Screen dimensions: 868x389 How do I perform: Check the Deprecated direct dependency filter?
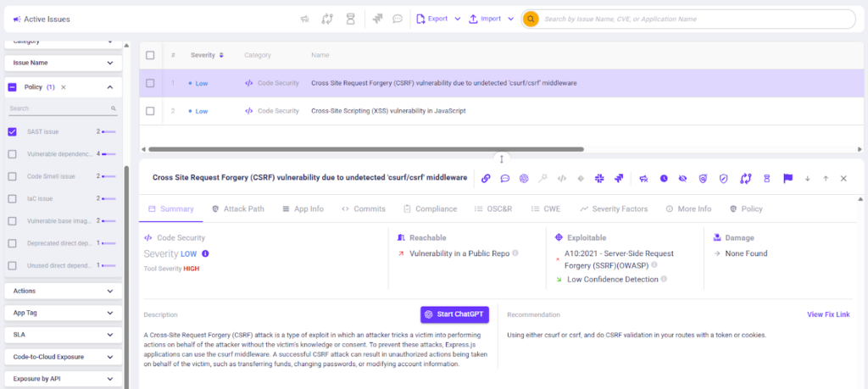click(12, 243)
